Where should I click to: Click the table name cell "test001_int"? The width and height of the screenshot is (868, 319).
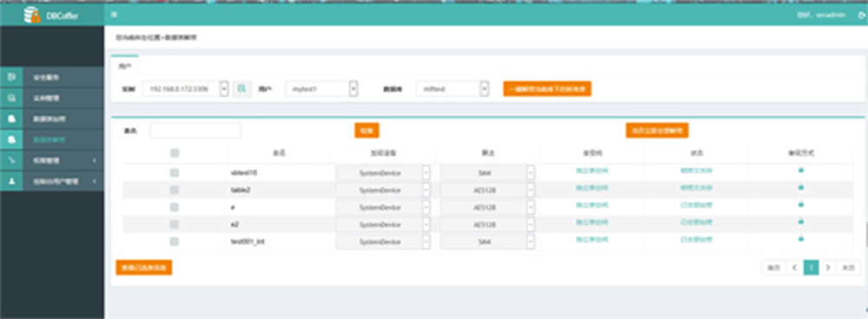point(247,242)
